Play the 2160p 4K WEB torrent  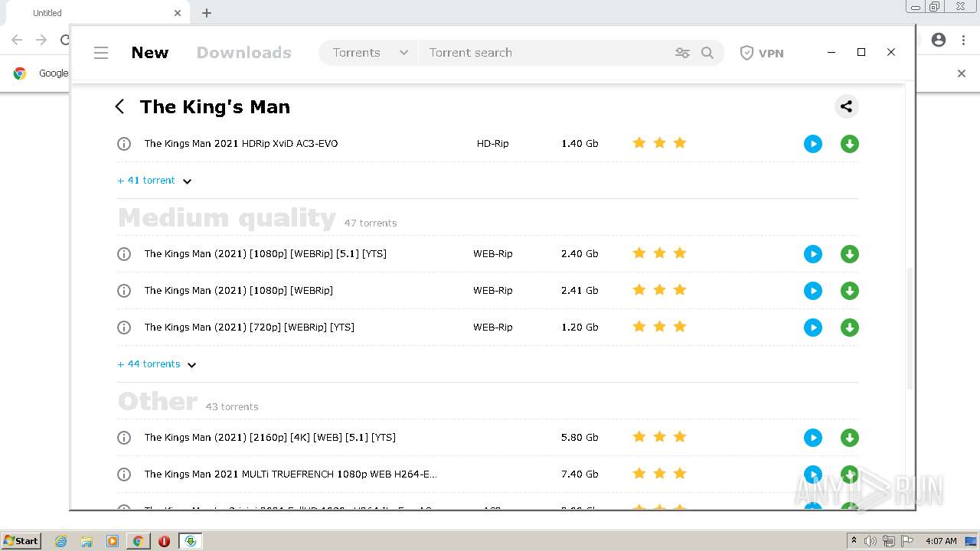point(813,438)
